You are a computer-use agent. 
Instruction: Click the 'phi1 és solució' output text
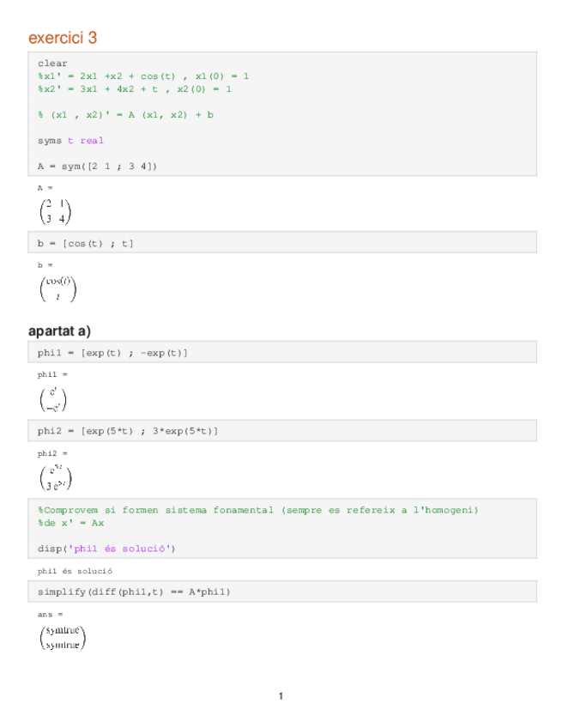tap(75, 571)
